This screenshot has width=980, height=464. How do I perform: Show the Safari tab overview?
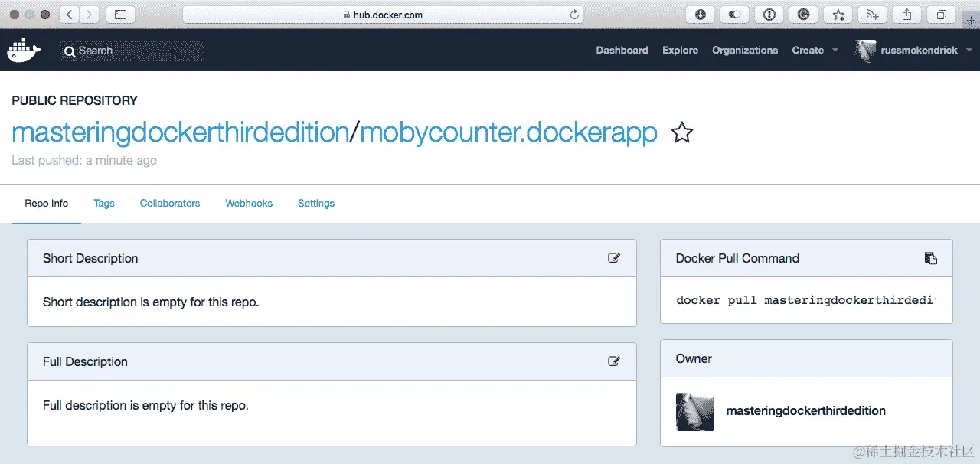click(942, 15)
